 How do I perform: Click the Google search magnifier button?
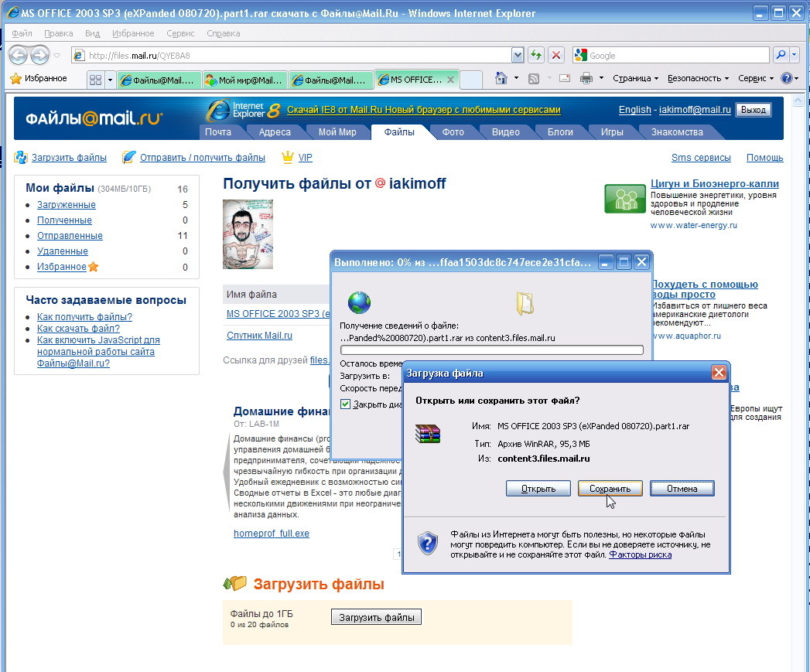point(781,55)
